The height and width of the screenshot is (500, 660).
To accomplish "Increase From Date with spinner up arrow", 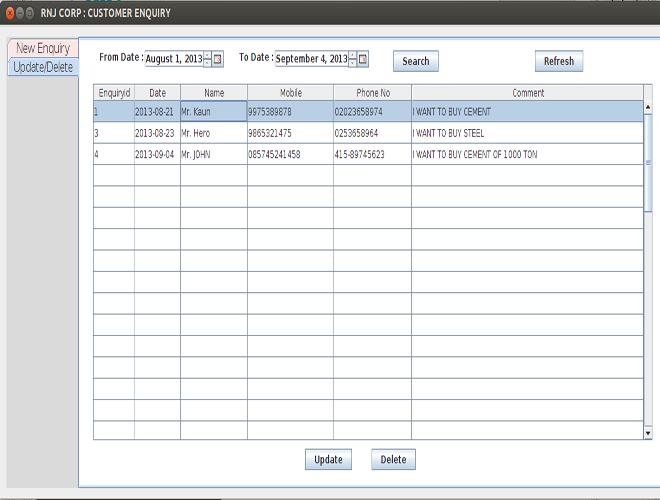I will [x=208, y=55].
